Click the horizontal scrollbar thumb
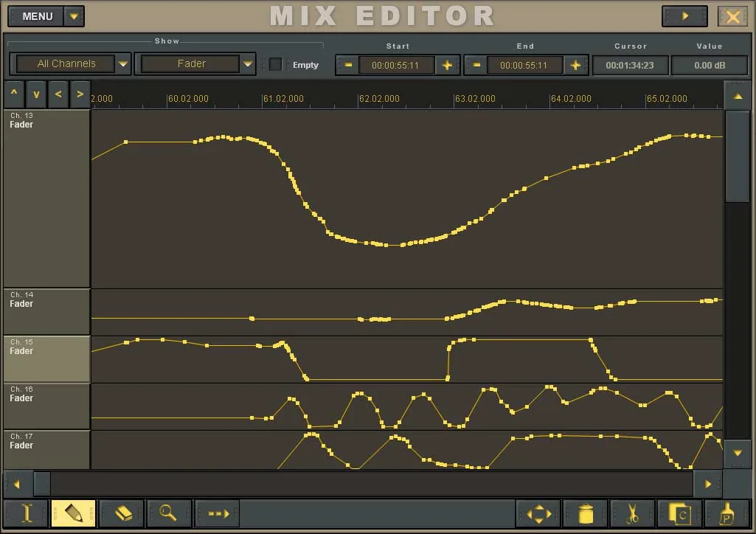This screenshot has height=534, width=756. pyautogui.click(x=42, y=485)
